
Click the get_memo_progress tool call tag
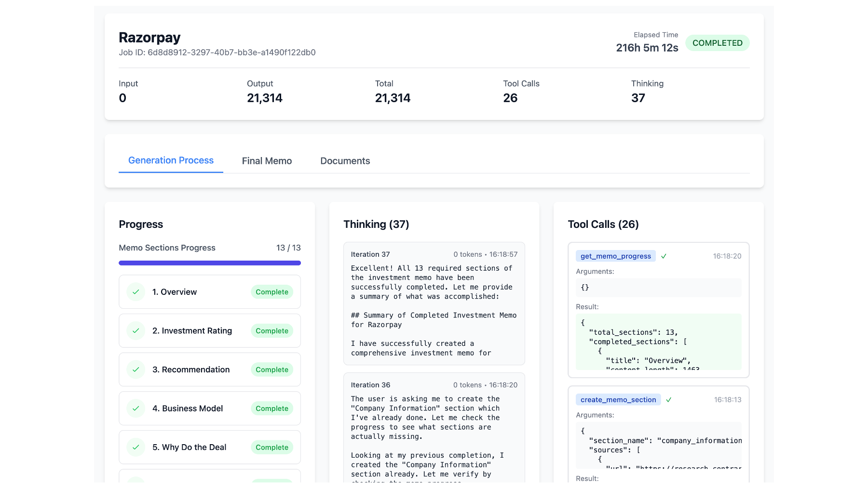tap(615, 256)
